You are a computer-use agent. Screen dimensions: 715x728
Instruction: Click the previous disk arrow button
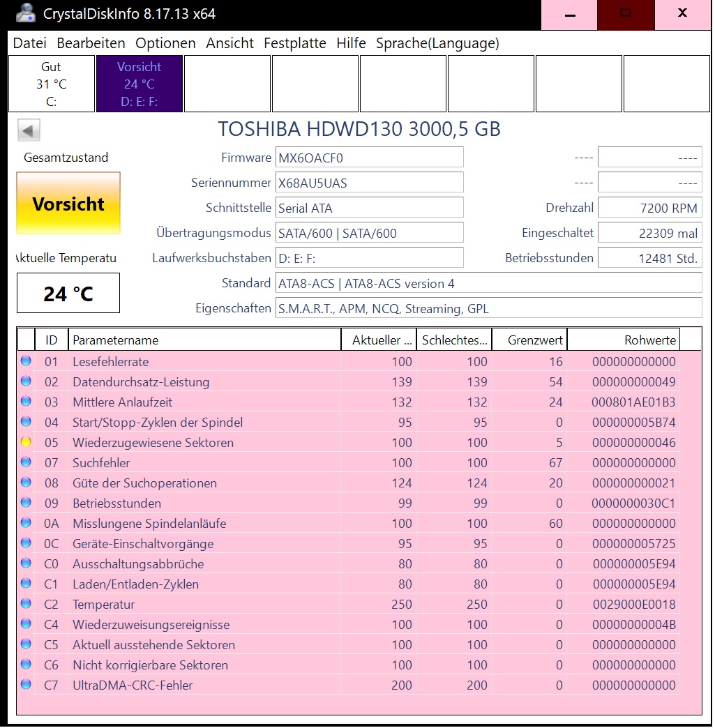point(29,130)
